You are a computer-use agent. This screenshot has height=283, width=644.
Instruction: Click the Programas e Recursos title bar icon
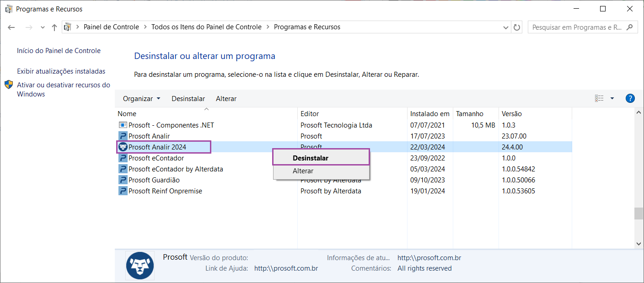click(x=9, y=9)
